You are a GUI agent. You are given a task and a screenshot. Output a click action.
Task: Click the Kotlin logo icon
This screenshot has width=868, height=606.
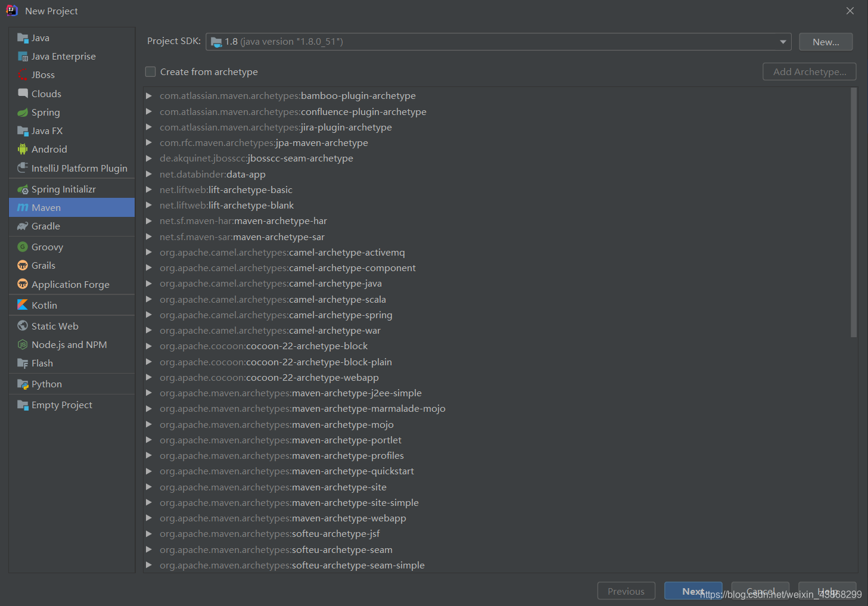pyautogui.click(x=23, y=305)
